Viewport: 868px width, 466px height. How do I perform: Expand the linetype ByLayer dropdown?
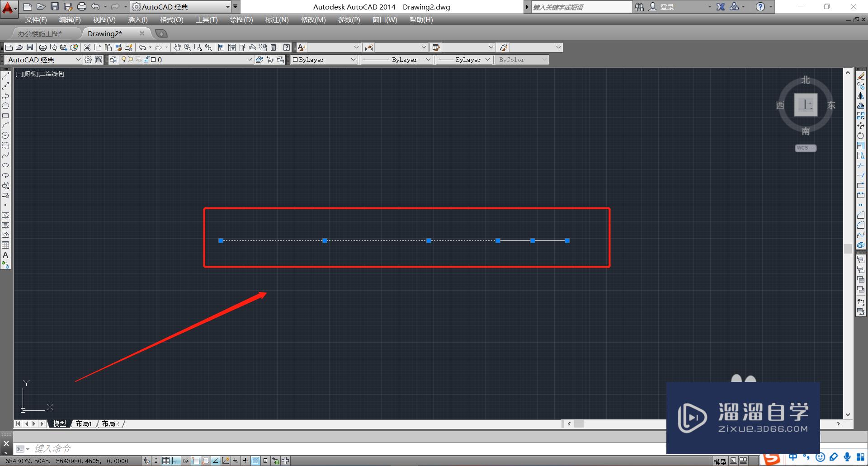click(x=428, y=59)
